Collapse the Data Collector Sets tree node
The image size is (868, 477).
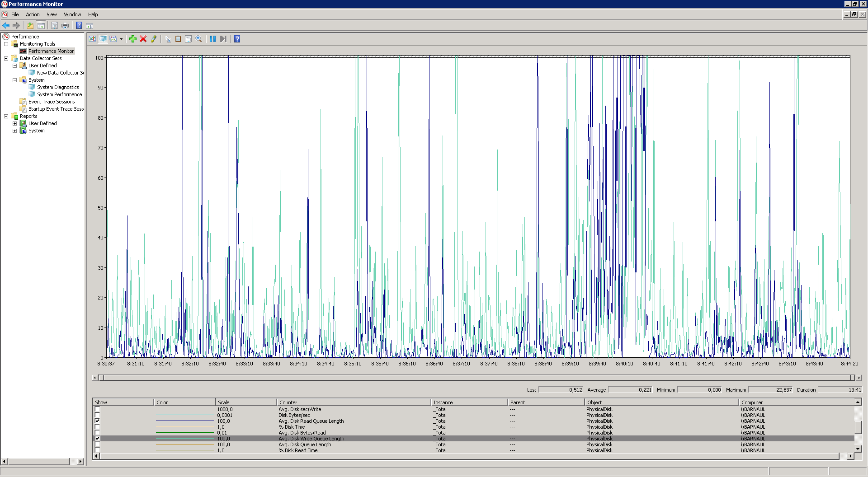[6, 58]
